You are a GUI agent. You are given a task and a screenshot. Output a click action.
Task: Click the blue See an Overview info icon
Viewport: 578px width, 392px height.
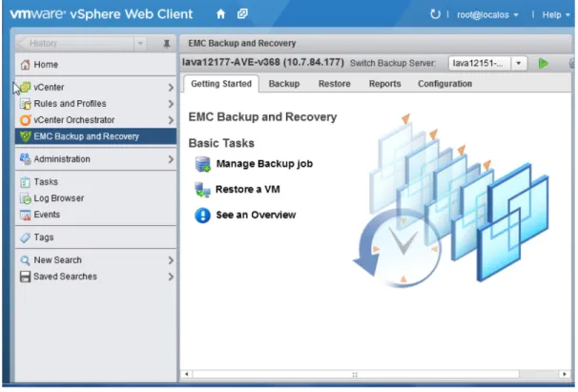pos(202,215)
